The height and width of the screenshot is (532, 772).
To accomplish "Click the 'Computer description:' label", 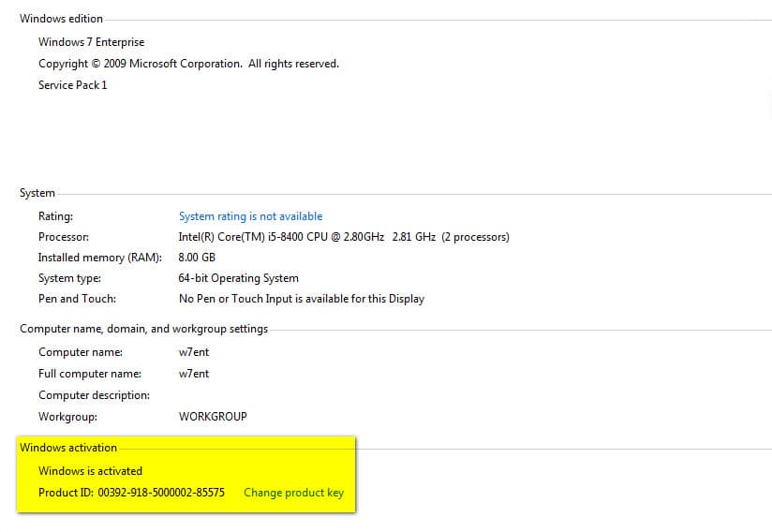I will point(94,395).
